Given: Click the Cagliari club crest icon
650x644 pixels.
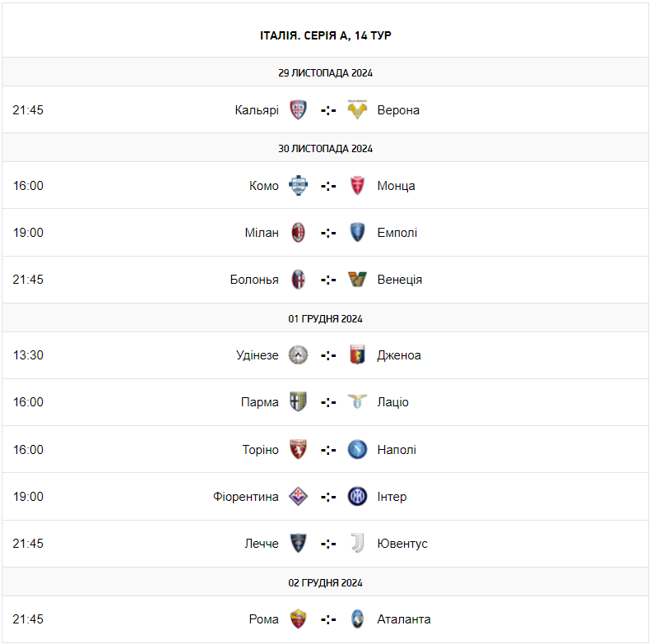Looking at the screenshot, I should (298, 110).
